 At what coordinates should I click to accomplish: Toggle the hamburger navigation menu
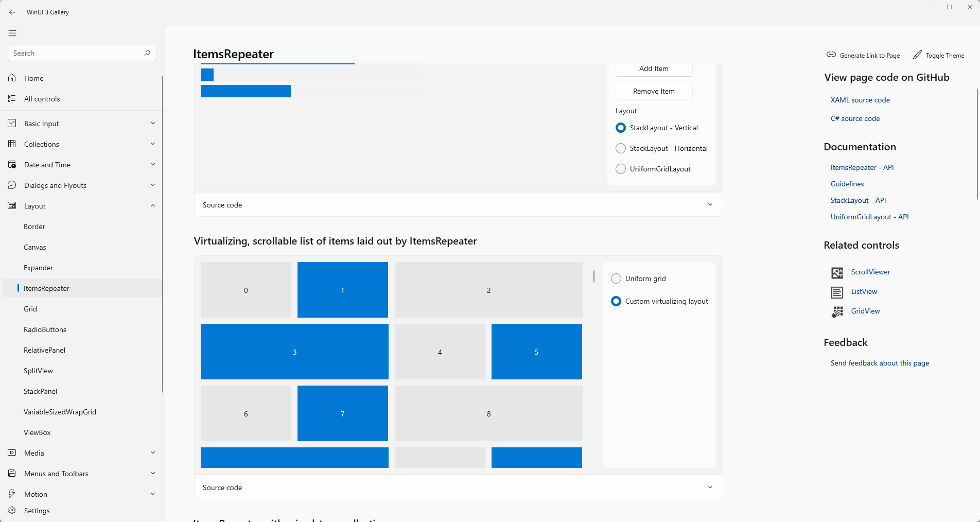click(12, 33)
